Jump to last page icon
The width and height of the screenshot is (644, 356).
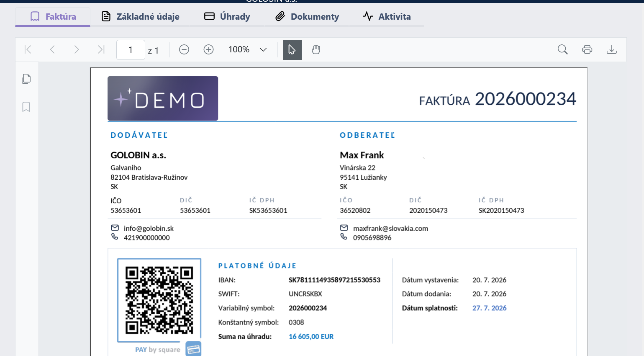click(101, 49)
